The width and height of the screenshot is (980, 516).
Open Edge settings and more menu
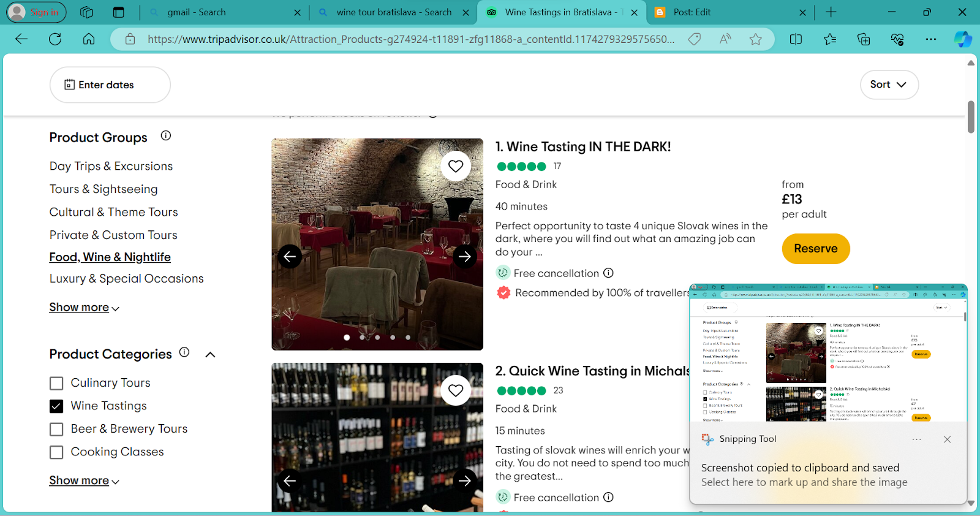[x=931, y=39]
